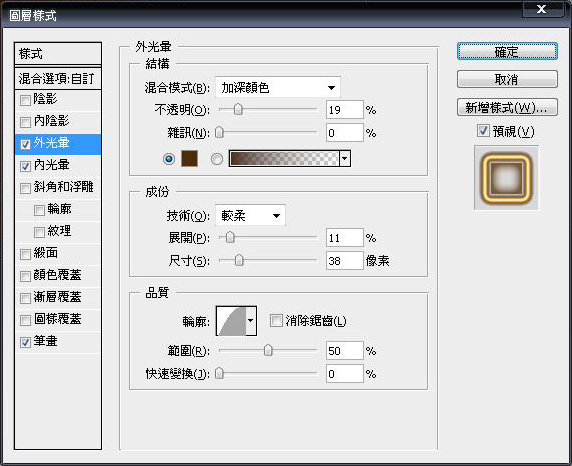Toggle the 預視 preview checkbox

coord(483,131)
